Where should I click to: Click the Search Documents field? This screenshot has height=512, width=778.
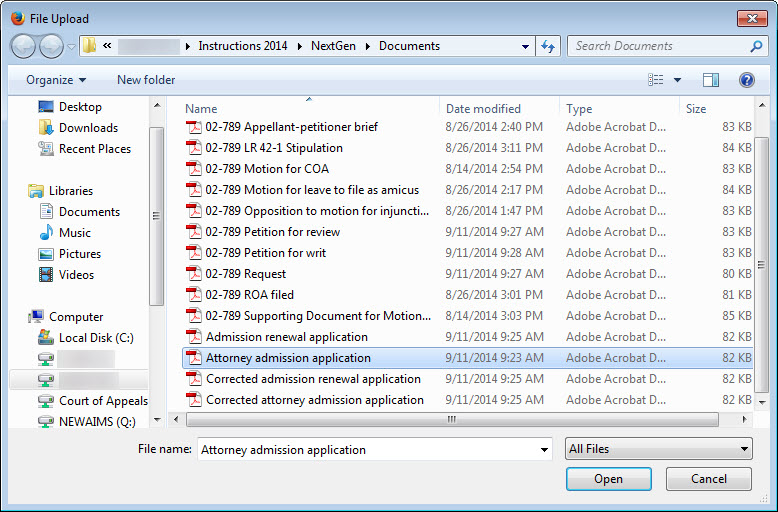658,46
